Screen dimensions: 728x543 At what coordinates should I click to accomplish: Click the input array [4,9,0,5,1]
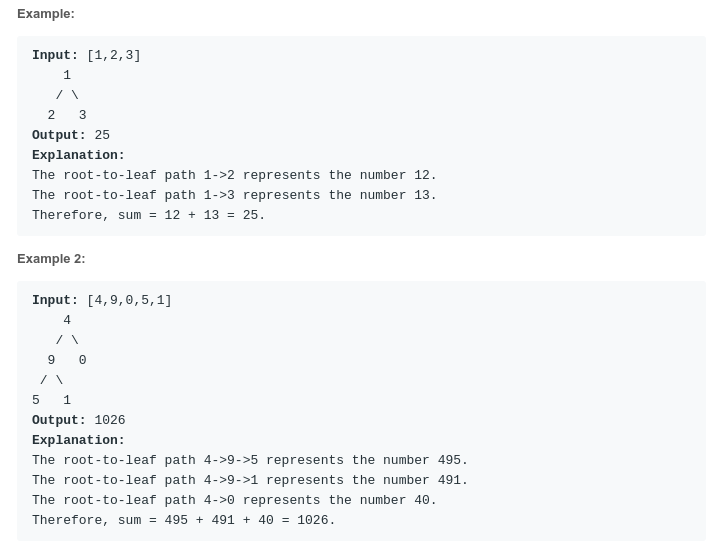pos(129,300)
